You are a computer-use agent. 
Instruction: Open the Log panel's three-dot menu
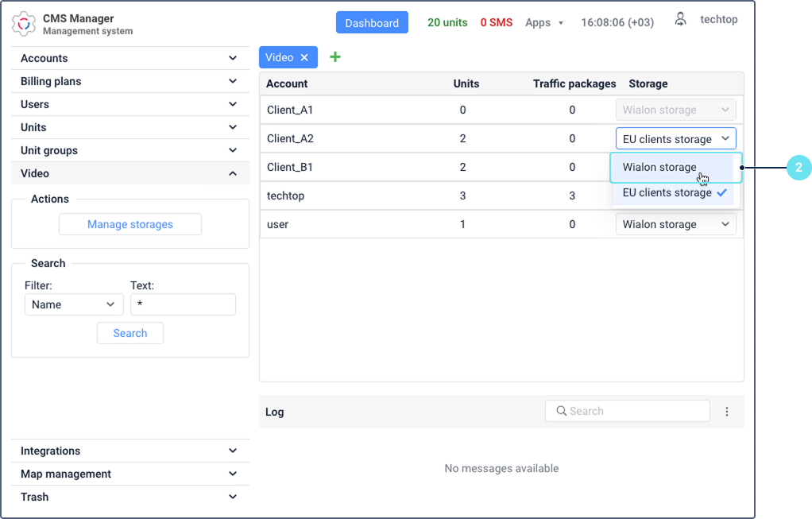(726, 411)
